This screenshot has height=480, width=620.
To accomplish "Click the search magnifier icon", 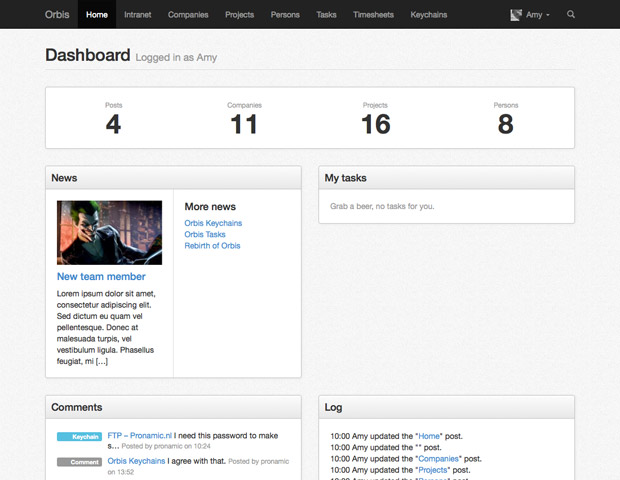I will (x=571, y=15).
